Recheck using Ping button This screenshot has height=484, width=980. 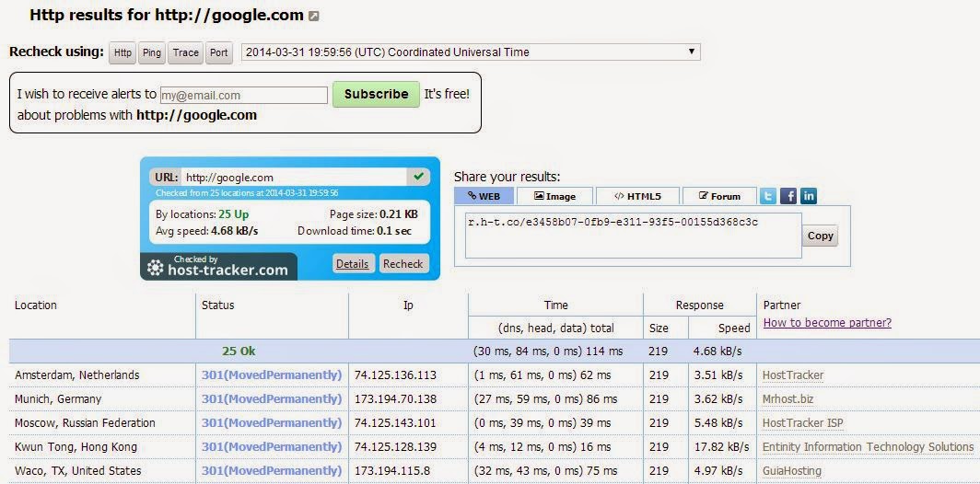152,52
